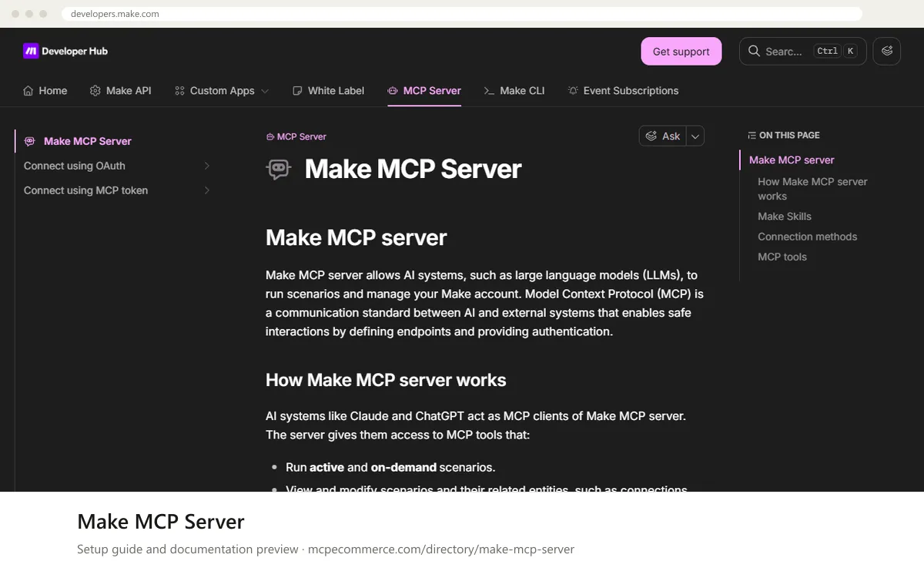
Task: Select Make MCP Server in sidebar
Action: tap(116, 141)
